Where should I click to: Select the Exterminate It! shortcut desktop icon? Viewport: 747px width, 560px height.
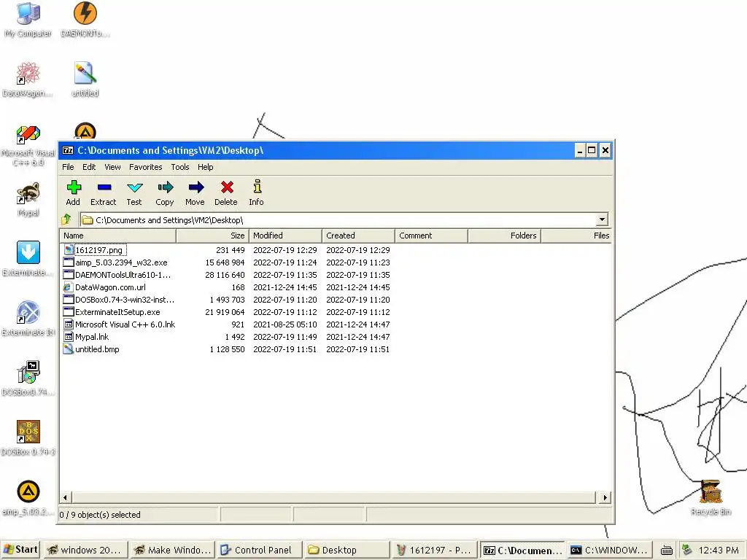click(28, 313)
